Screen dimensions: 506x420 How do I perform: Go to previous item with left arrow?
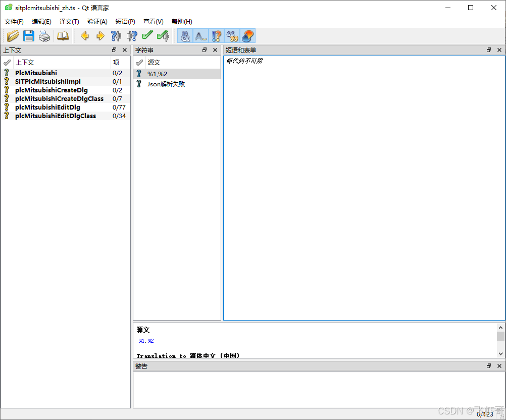click(x=85, y=36)
